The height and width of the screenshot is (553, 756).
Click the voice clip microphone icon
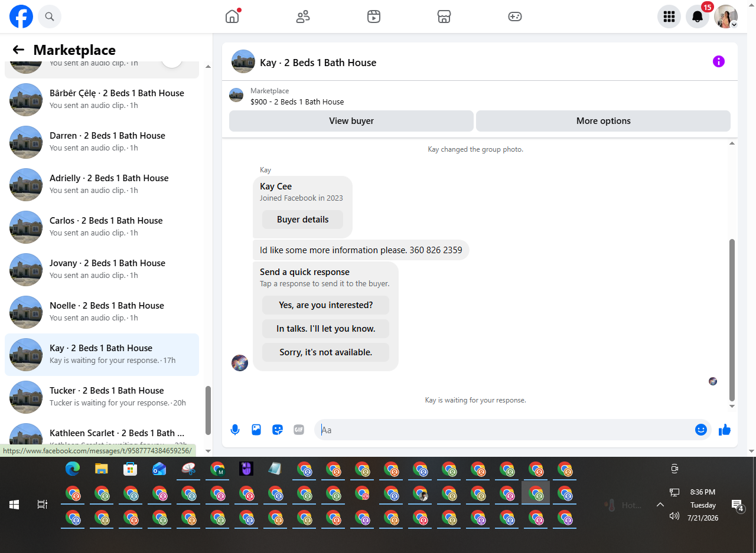point(235,430)
